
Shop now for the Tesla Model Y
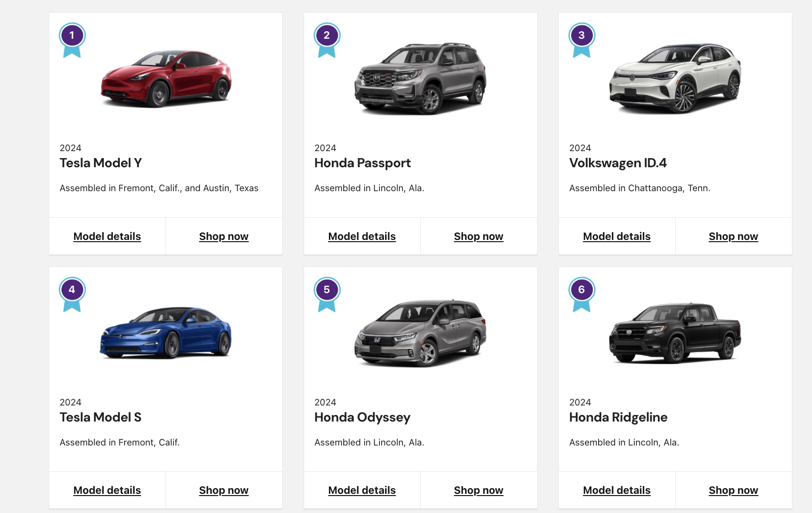223,236
